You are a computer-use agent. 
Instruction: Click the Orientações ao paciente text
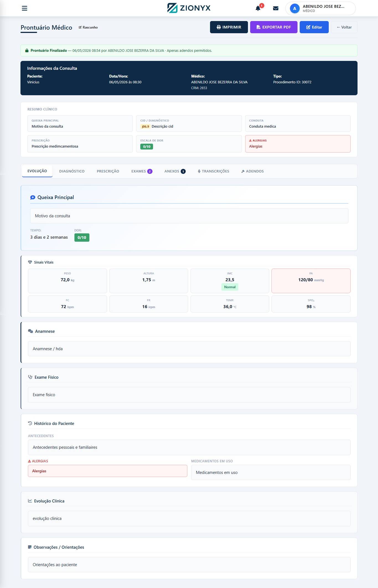pyautogui.click(x=55, y=565)
